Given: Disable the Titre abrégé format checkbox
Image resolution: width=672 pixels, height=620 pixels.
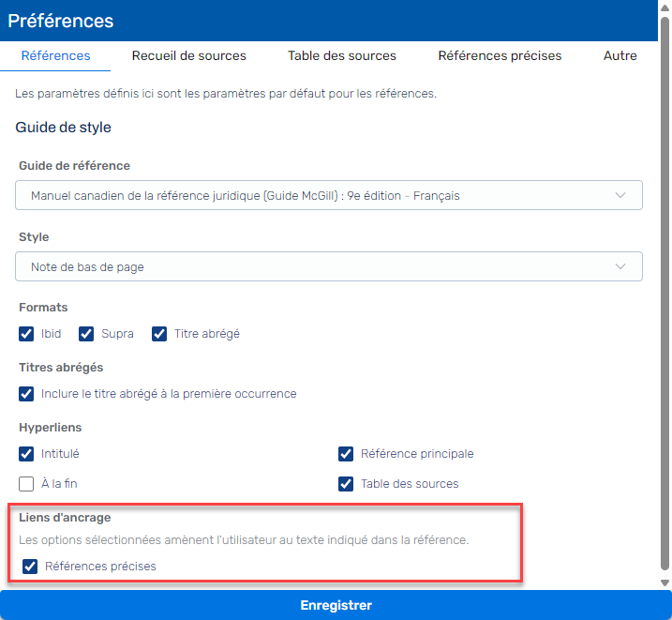Looking at the screenshot, I should point(159,334).
